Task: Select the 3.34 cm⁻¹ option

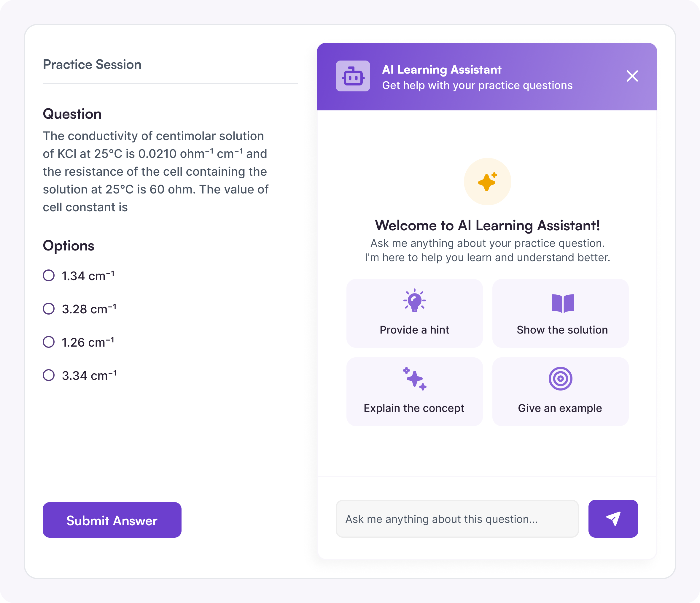Action: [x=49, y=375]
